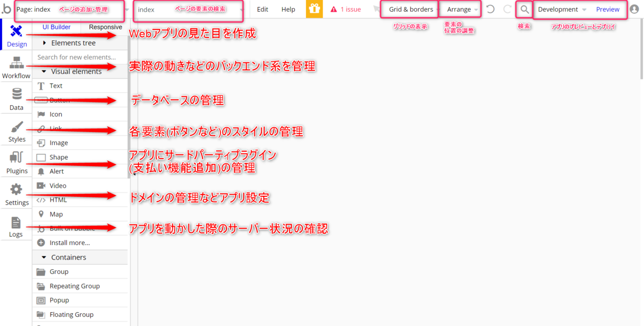
Task: Open the Arrange dropdown
Action: pyautogui.click(x=459, y=9)
